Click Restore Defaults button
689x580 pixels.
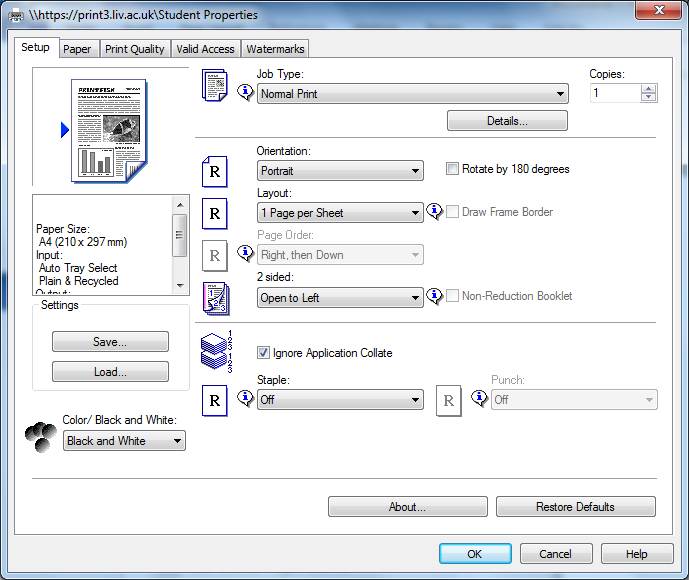coord(576,507)
